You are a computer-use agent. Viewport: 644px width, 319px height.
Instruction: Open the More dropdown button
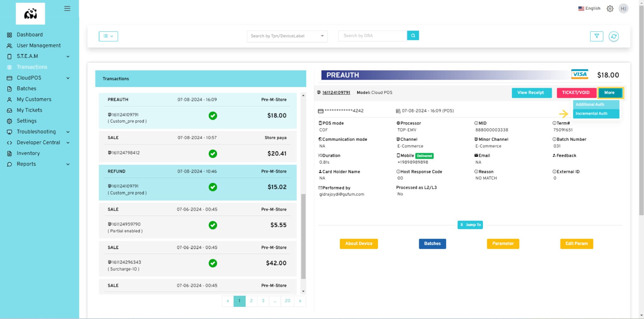[x=610, y=93]
